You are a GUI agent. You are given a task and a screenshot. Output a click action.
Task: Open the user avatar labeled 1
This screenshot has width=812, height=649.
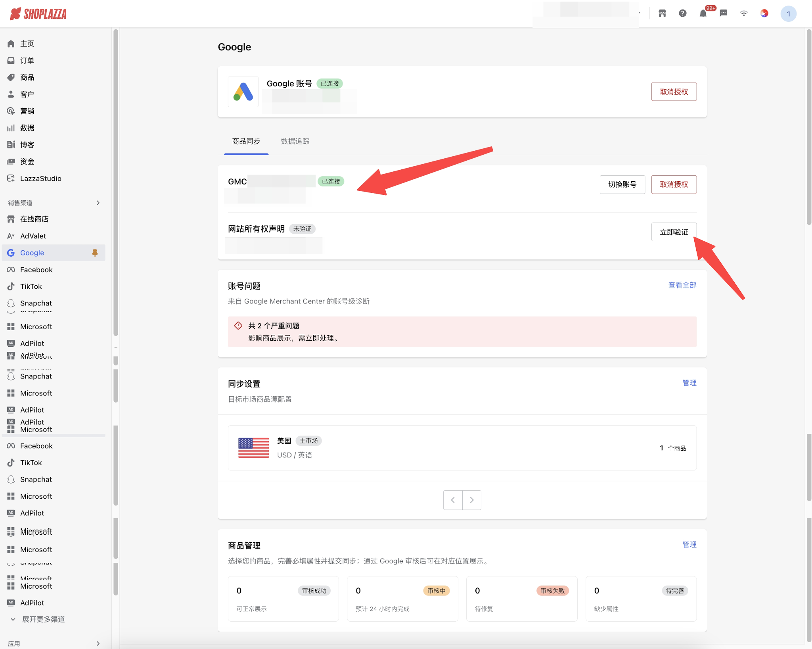(x=788, y=14)
